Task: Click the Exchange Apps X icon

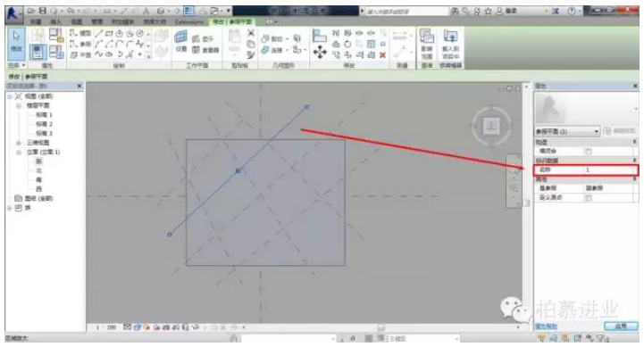Action: pos(556,12)
